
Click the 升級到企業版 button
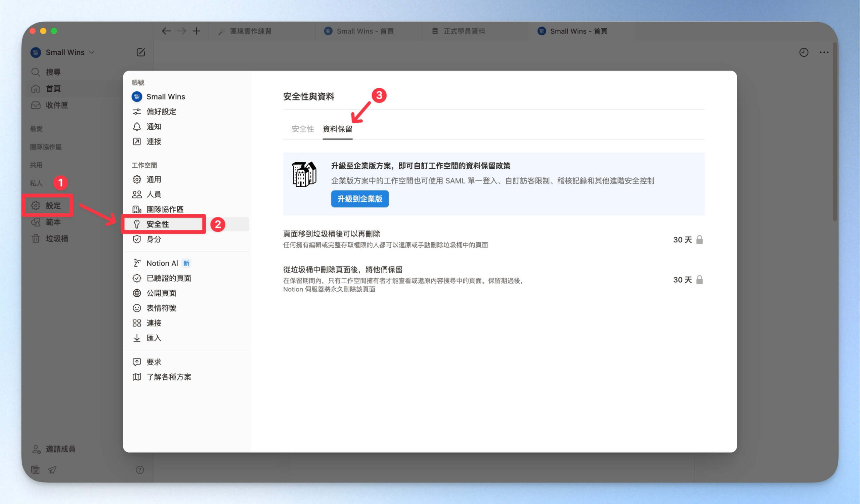click(360, 199)
